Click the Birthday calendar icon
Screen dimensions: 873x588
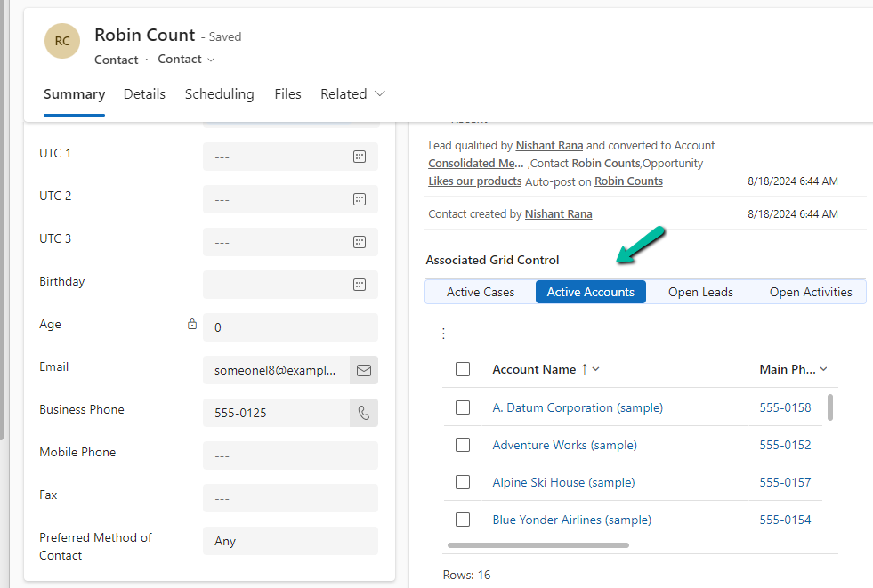[360, 285]
